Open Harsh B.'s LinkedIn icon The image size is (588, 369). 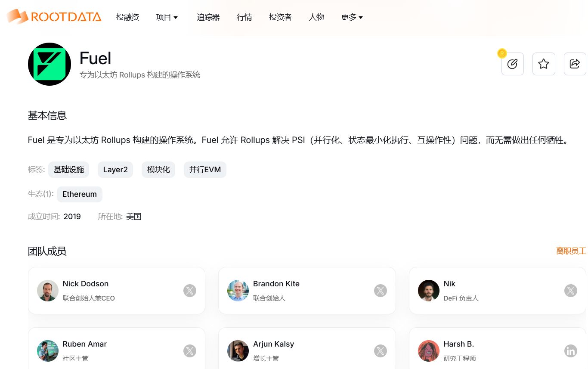tap(571, 351)
